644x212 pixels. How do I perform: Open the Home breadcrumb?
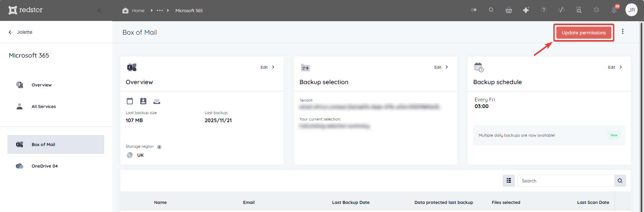tap(134, 10)
